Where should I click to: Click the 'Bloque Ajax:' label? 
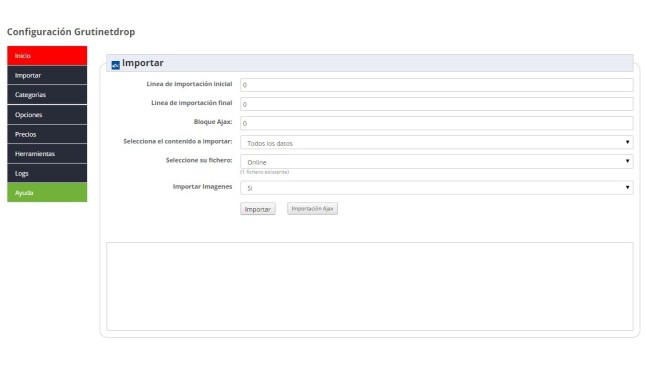pos(213,122)
